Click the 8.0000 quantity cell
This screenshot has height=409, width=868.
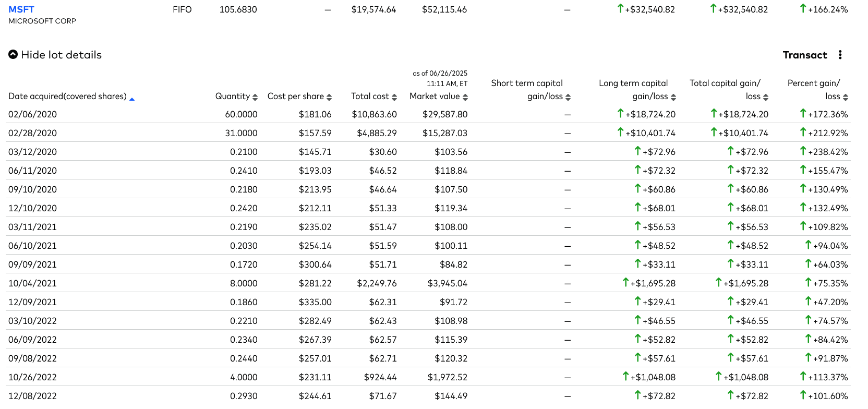tap(244, 283)
